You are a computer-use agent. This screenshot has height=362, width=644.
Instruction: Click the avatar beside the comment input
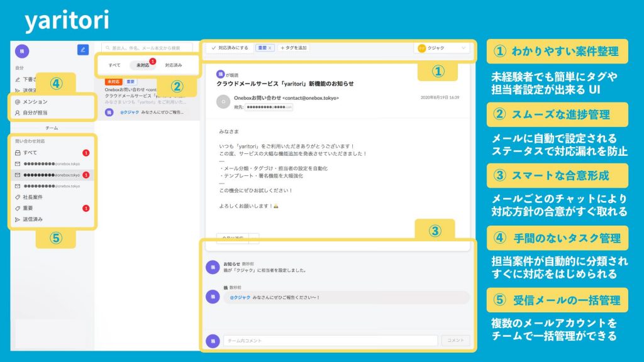coord(213,341)
